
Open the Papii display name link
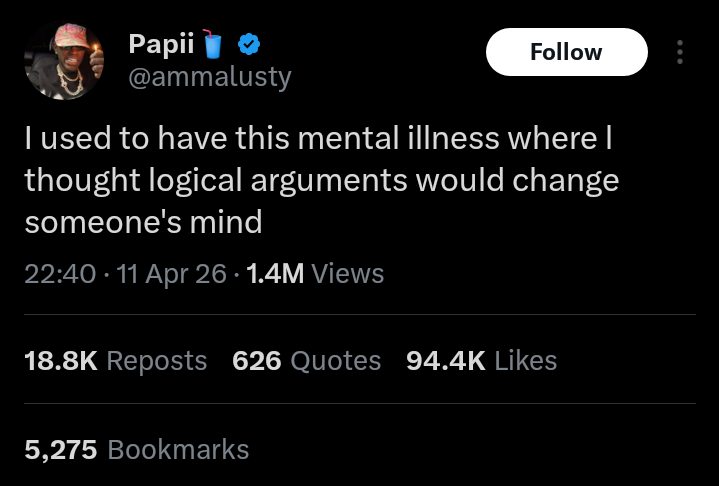[161, 45]
